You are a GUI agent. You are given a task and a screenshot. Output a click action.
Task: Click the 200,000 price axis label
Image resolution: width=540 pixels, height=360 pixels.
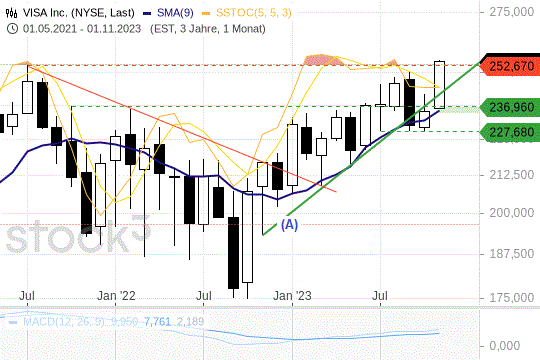pyautogui.click(x=511, y=213)
